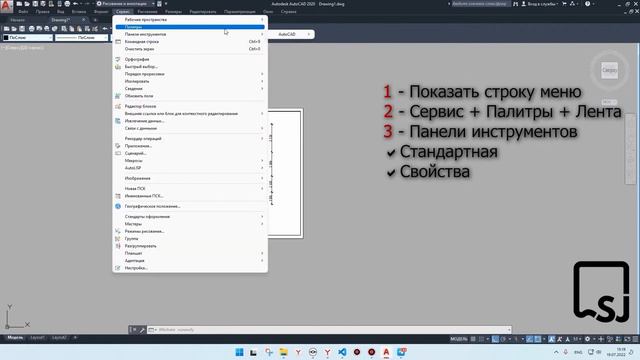Image resolution: width=640 pixels, height=360 pixels.
Task: Add a new drawing tab with plus
Action: click(x=95, y=20)
